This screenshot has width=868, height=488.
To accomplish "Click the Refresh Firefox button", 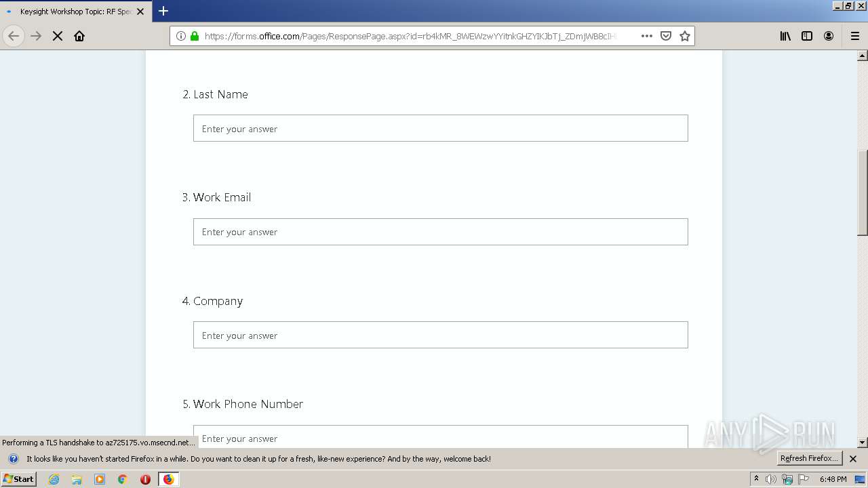I will (x=809, y=458).
